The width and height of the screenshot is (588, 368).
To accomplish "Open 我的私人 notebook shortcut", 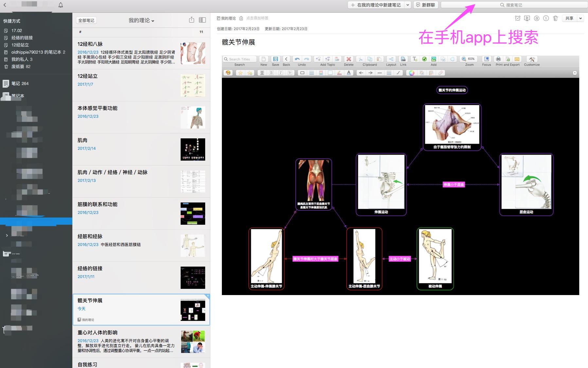I will [22, 59].
